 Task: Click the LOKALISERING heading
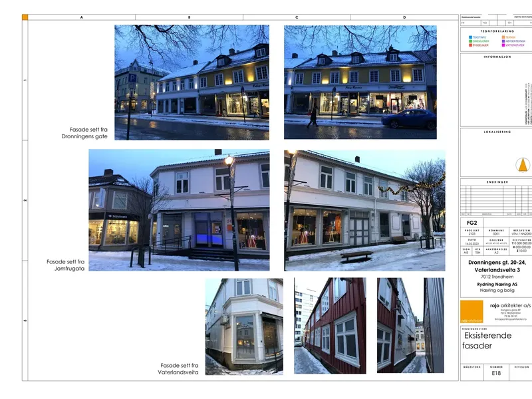coord(497,132)
